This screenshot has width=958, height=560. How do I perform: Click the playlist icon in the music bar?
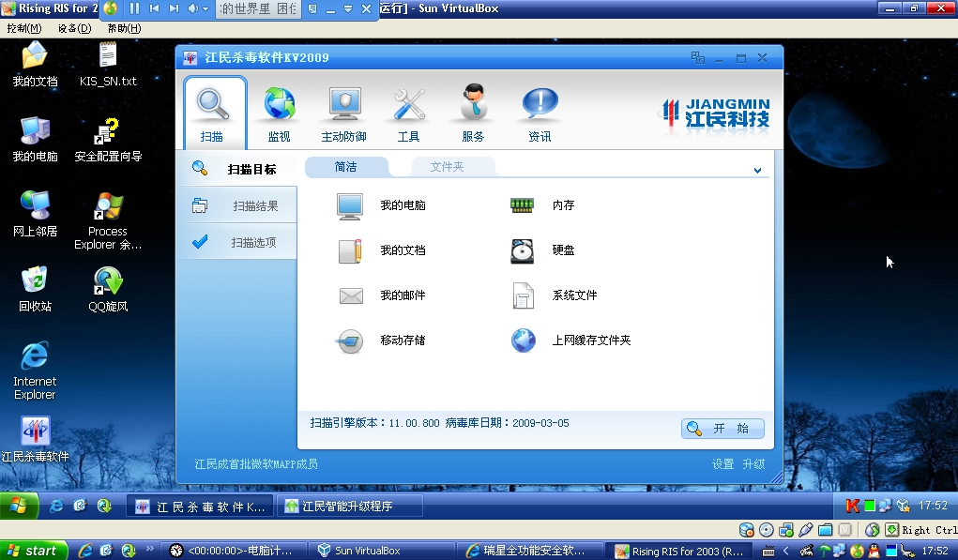pyautogui.click(x=312, y=8)
